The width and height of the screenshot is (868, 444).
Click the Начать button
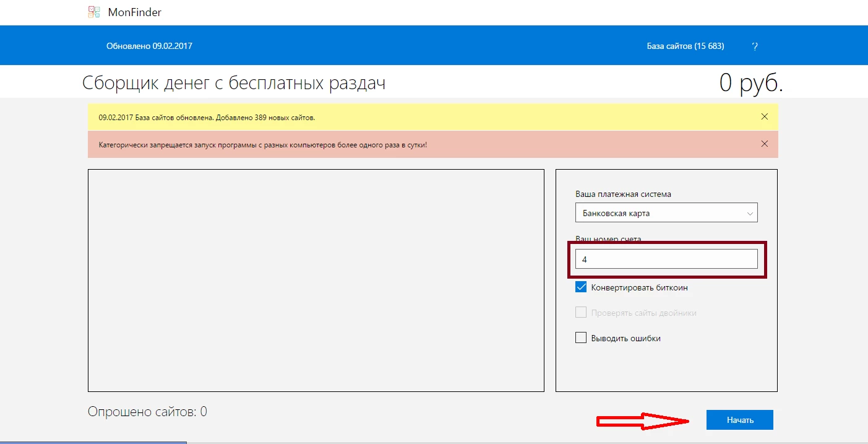pos(740,420)
